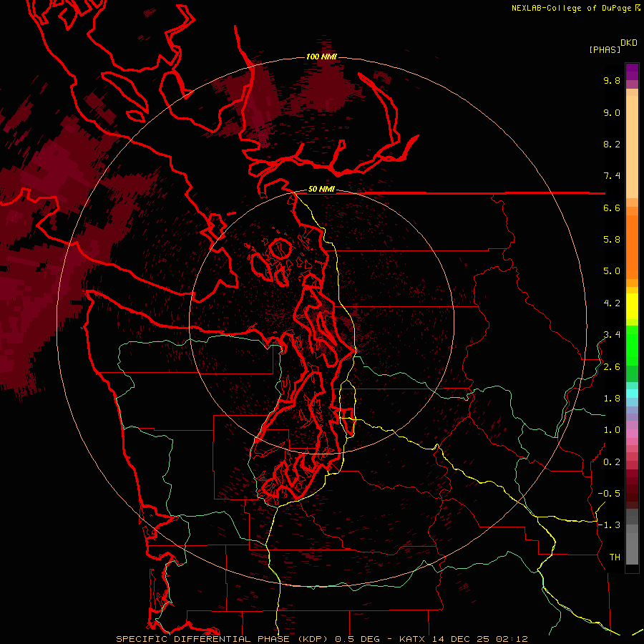Click the 2.6 scale value

(612, 367)
